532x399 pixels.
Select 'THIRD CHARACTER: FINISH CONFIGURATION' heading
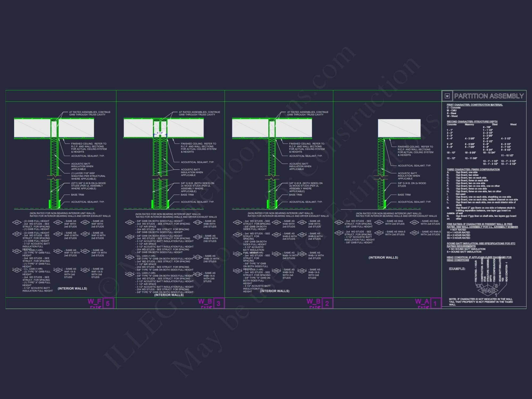point(473,169)
